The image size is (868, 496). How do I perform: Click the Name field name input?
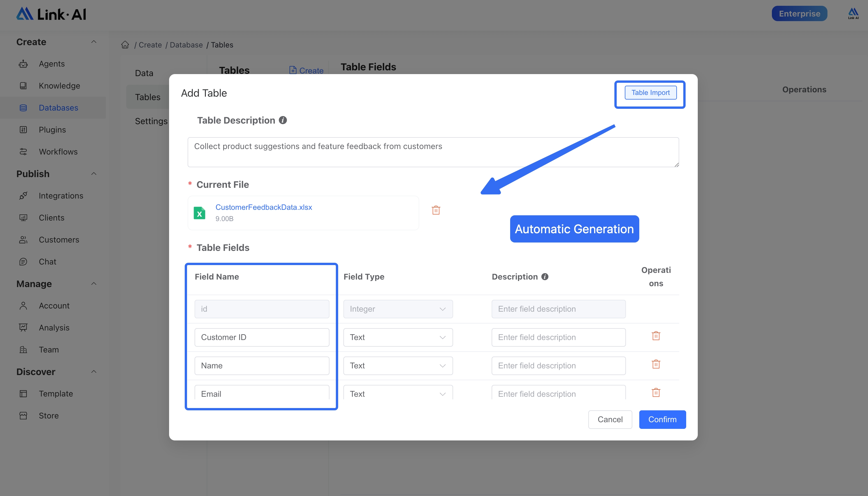tap(262, 365)
